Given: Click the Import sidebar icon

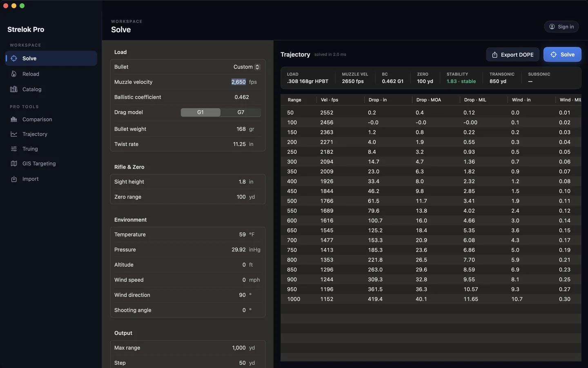Looking at the screenshot, I should [14, 179].
